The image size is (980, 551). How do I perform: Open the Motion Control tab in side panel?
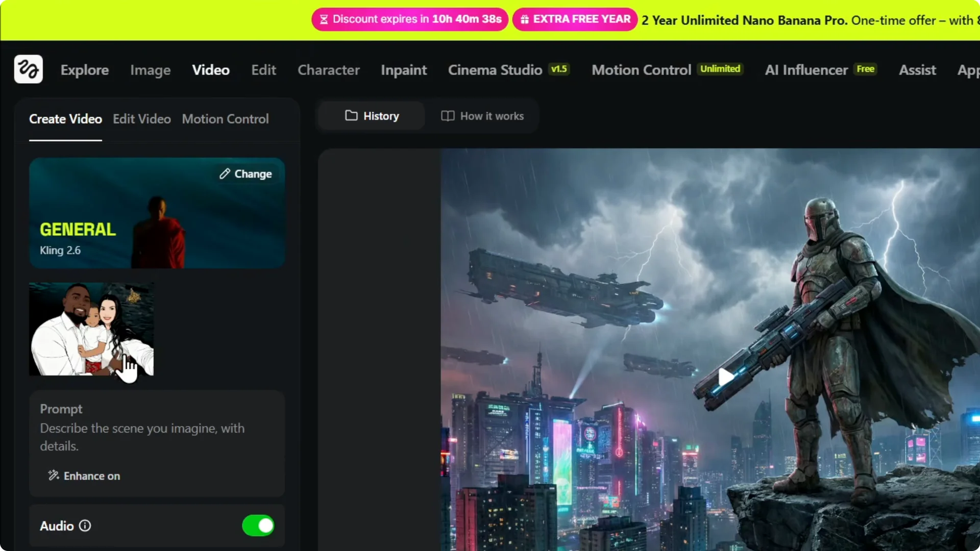coord(225,119)
